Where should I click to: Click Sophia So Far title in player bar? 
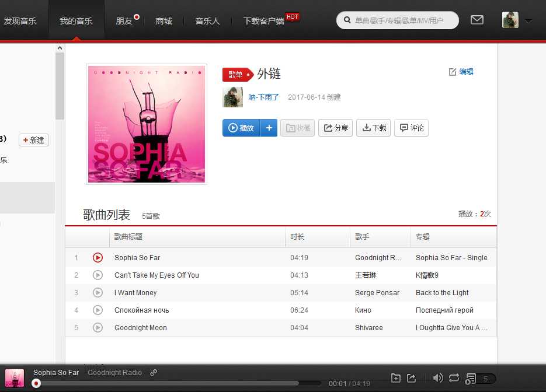(56, 372)
